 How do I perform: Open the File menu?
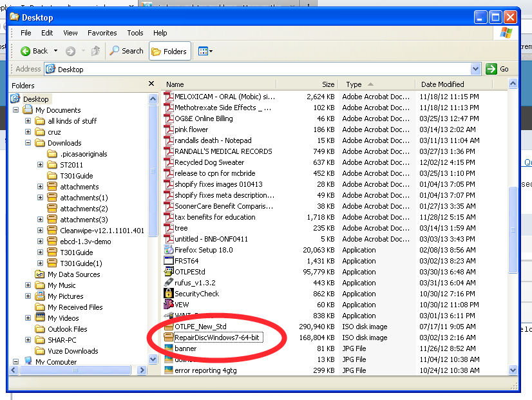pyautogui.click(x=26, y=33)
